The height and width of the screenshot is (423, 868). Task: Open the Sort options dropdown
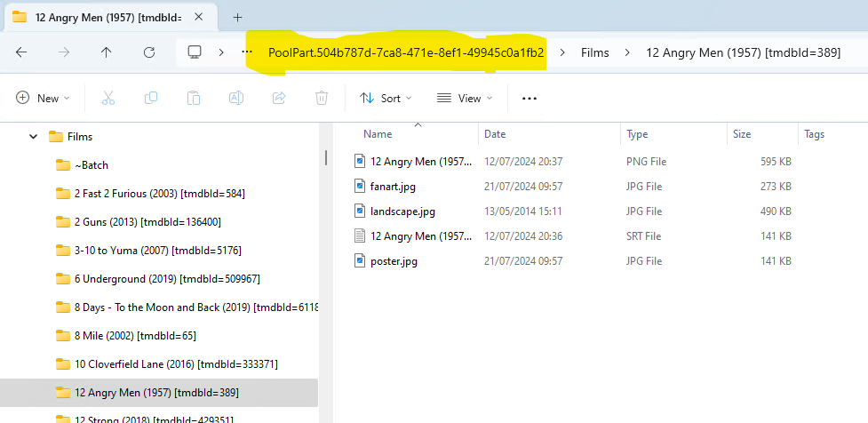[386, 98]
